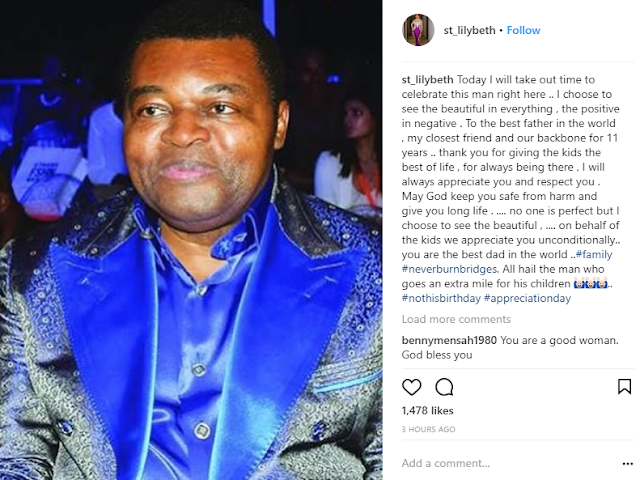This screenshot has width=640, height=480.
Task: Open st_lilybeth profile picture
Action: click(x=418, y=30)
